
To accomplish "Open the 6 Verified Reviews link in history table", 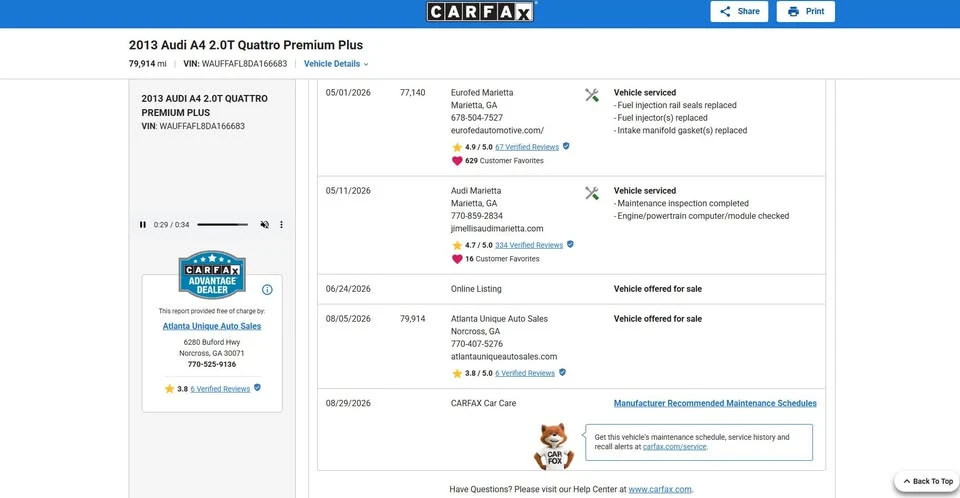I will [525, 373].
